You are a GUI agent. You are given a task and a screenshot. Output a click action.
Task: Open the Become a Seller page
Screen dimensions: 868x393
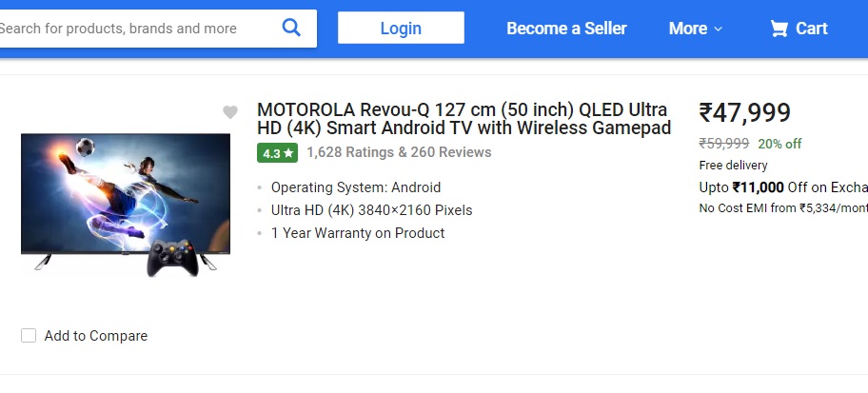566,29
